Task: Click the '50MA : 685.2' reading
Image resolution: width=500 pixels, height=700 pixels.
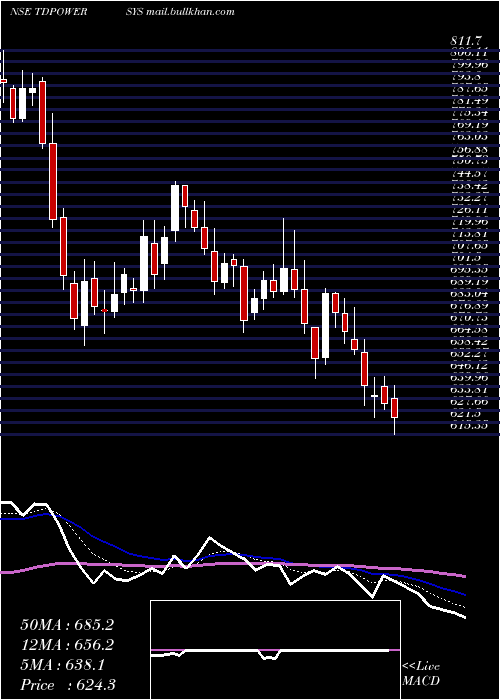Action: [x=67, y=625]
